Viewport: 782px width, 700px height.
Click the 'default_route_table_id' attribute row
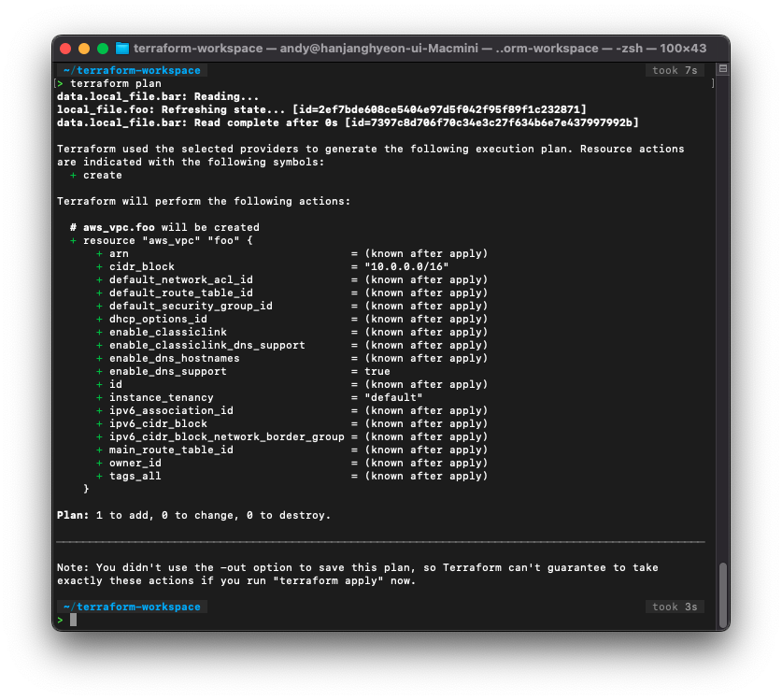click(x=291, y=293)
